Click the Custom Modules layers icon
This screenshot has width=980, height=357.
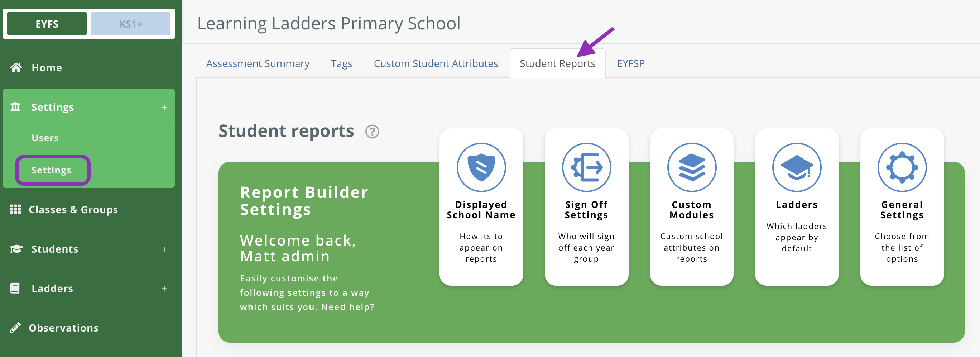tap(691, 167)
